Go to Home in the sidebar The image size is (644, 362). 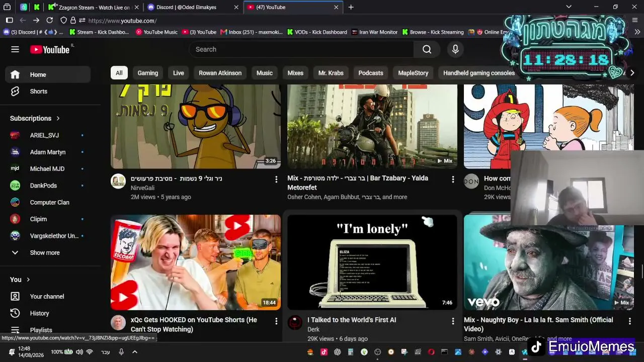click(x=48, y=74)
